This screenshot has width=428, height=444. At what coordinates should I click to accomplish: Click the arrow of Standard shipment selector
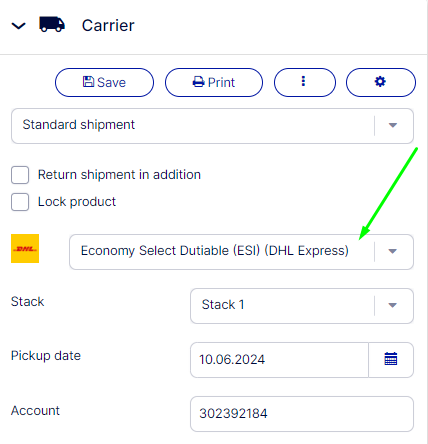pyautogui.click(x=393, y=125)
